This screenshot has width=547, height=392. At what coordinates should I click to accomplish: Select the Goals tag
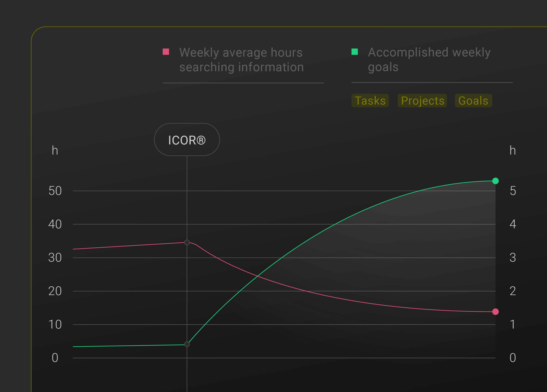(473, 101)
